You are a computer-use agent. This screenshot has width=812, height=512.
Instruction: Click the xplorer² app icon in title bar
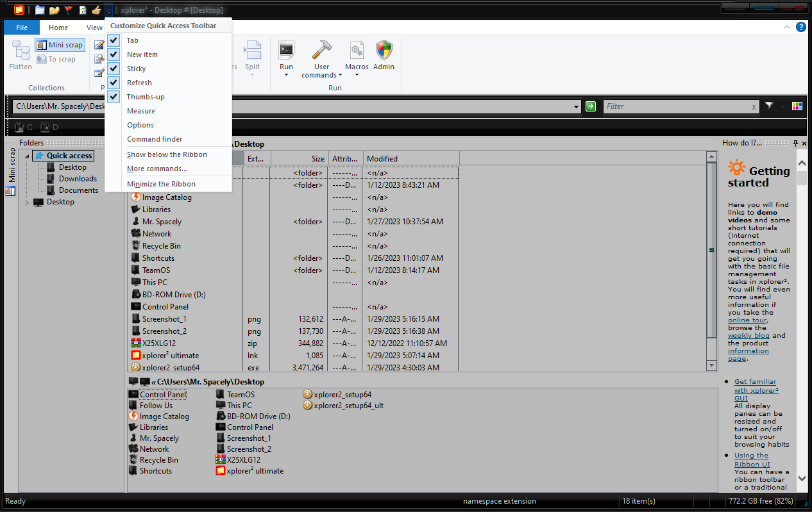[19, 10]
